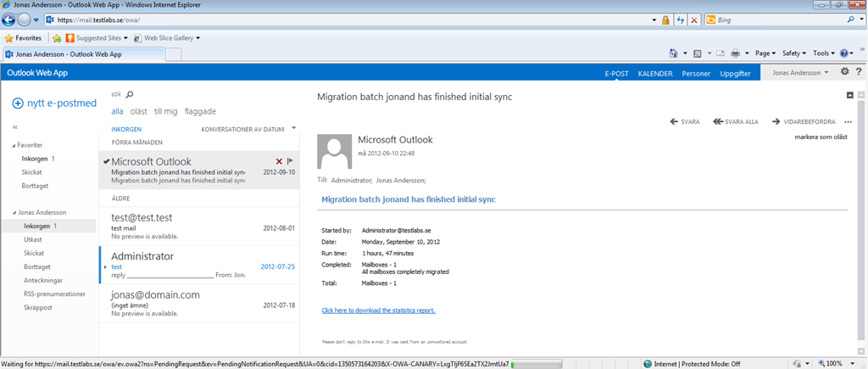868x369 pixels.
Task: Toggle the checkmark on Microsoft Outlook message
Action: pos(106,162)
